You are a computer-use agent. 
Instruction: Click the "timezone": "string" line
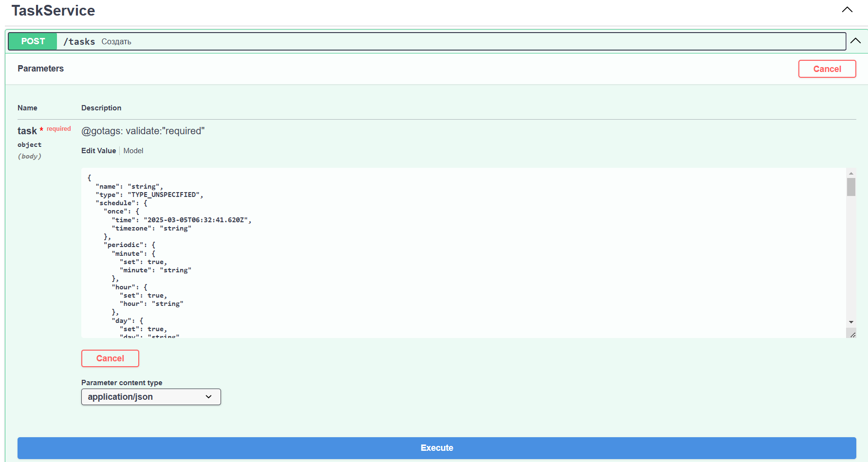tap(151, 229)
